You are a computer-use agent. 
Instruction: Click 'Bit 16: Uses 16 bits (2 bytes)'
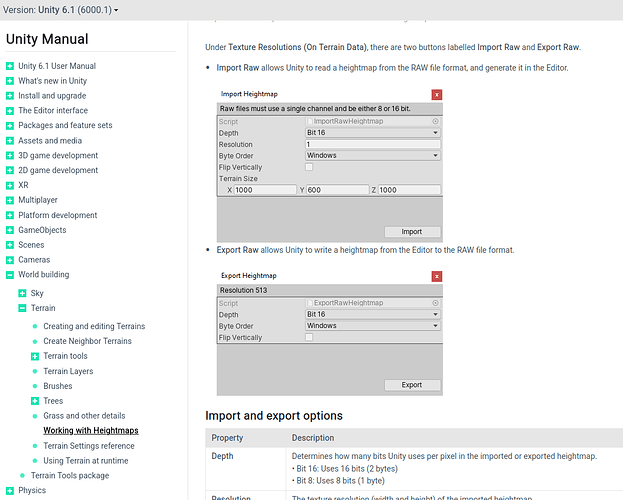point(347,469)
